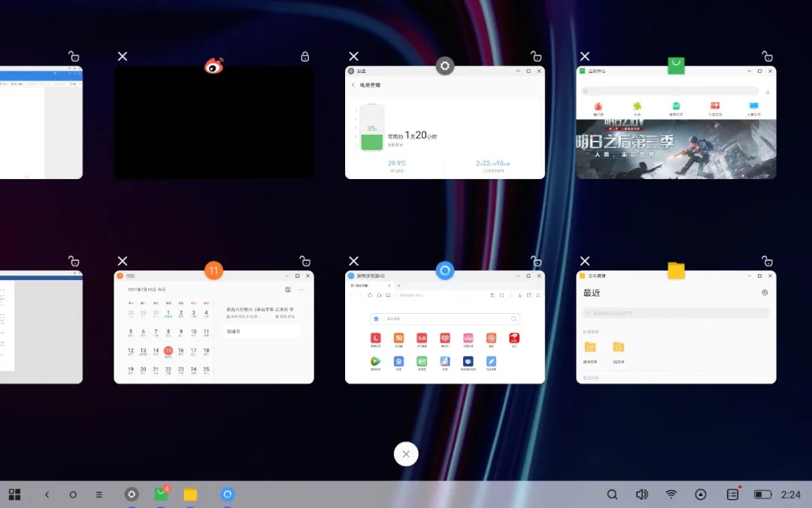Viewport: 812px width, 508px height.
Task: Open Wi-Fi settings from the taskbar
Action: click(671, 494)
